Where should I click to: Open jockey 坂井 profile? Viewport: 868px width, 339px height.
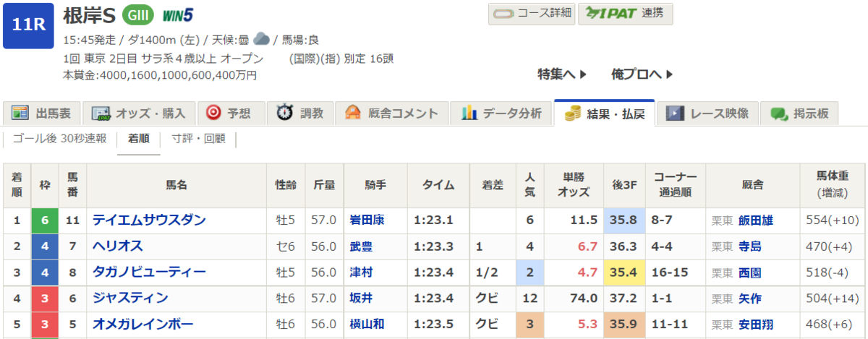[x=361, y=298]
